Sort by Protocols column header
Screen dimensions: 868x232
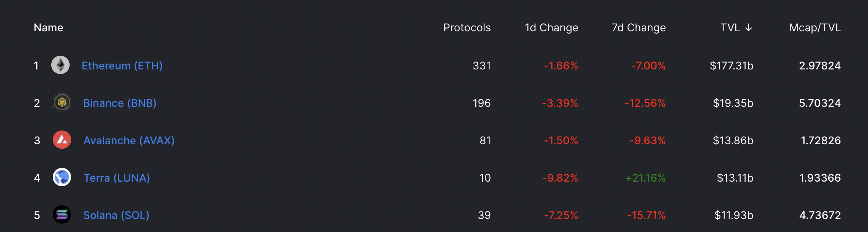coord(467,27)
